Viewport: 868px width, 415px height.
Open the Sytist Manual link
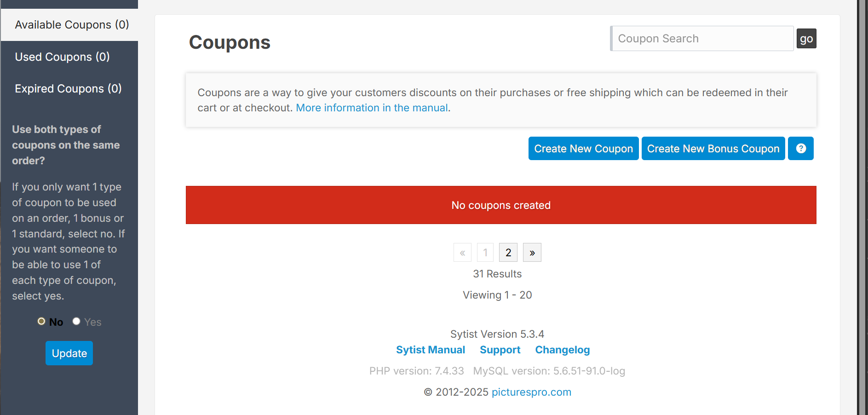pos(431,350)
